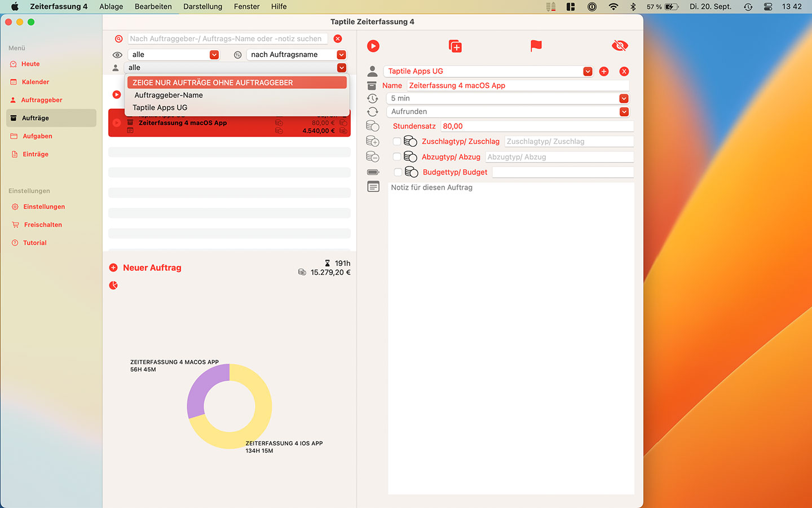Open the 5 min rounding interval dropdown
Screen dimensions: 812x508
(507, 98)
